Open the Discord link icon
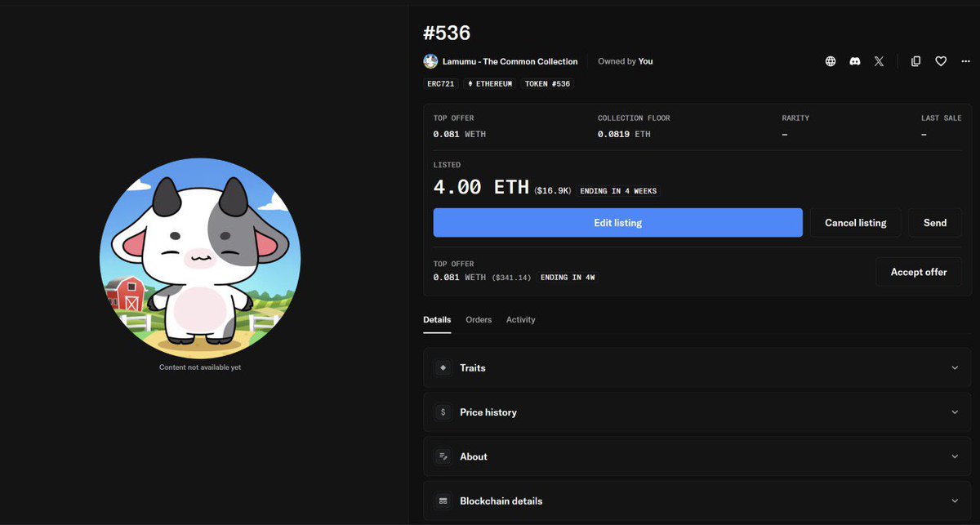 [854, 61]
